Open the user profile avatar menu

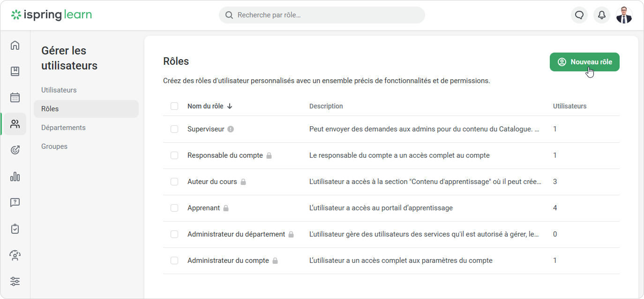tap(624, 15)
